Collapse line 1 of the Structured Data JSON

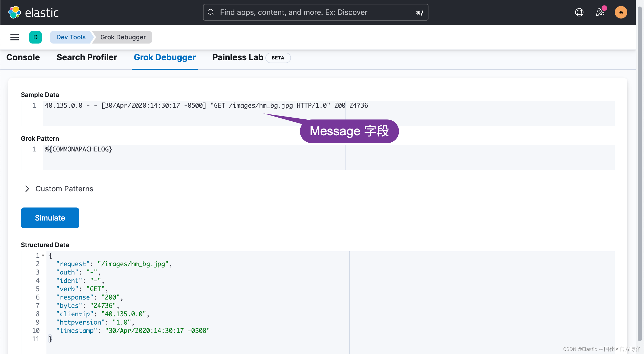click(x=43, y=255)
